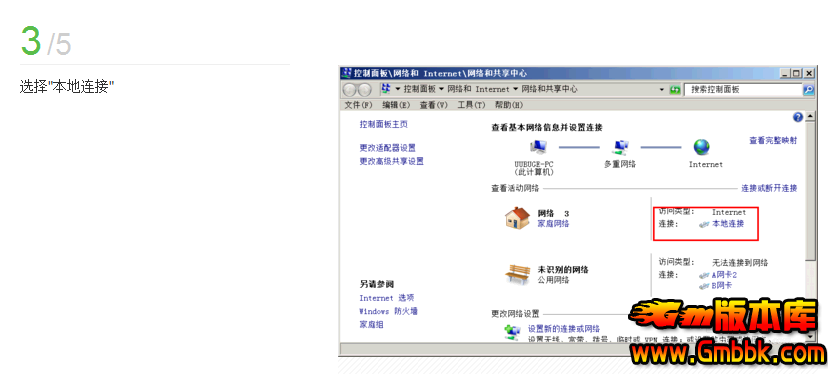
Task: Click the 本地连接 link
Action: (728, 224)
